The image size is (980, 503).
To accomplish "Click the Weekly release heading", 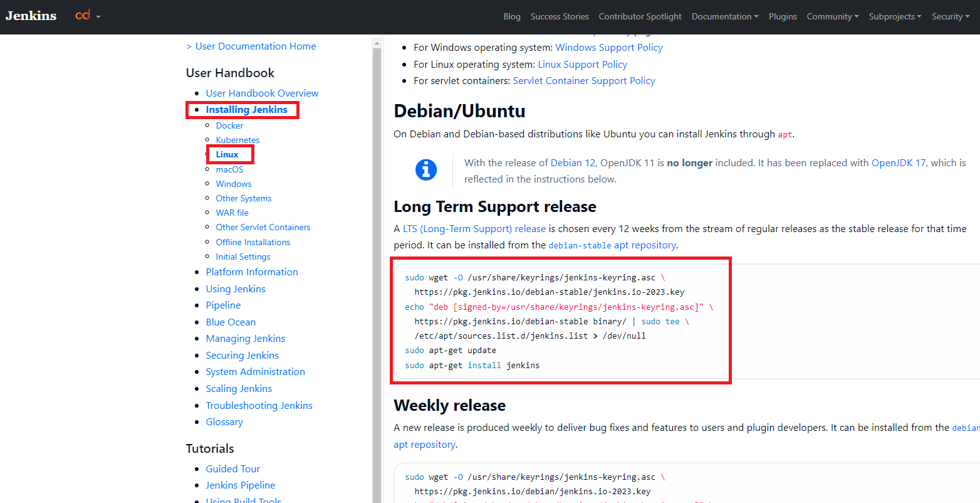I will coord(450,406).
